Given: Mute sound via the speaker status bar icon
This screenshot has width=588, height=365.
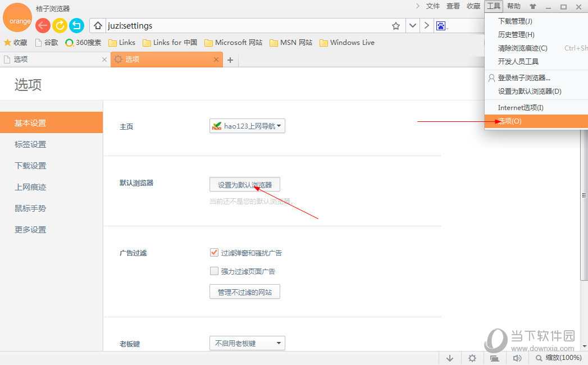Looking at the screenshot, I should pyautogui.click(x=517, y=358).
